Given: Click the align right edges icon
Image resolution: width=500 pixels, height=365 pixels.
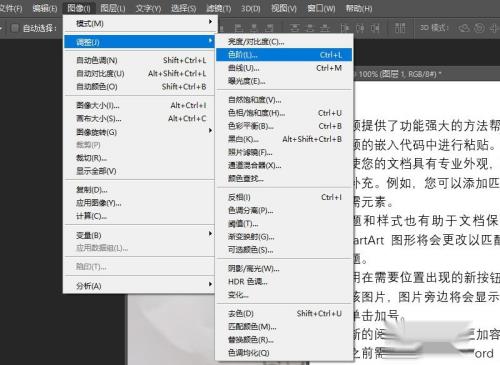Looking at the screenshot, I should (x=269, y=28).
